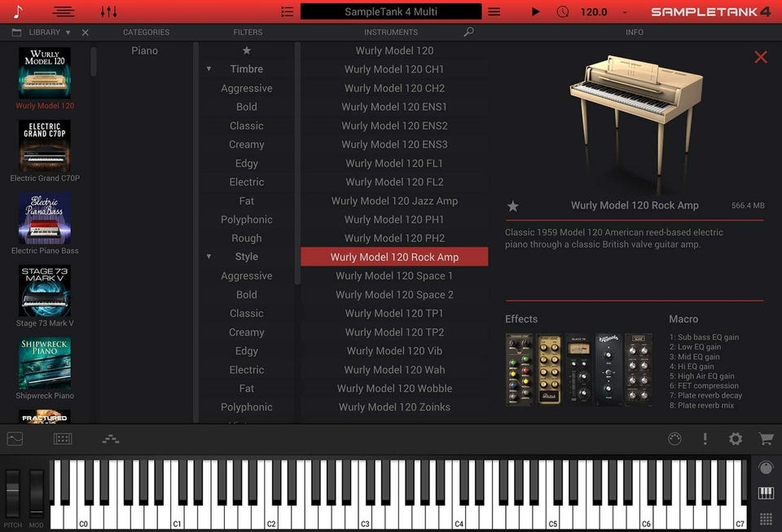Collapse the Timbre filter group
Image resolution: width=782 pixels, height=532 pixels.
pyautogui.click(x=209, y=68)
